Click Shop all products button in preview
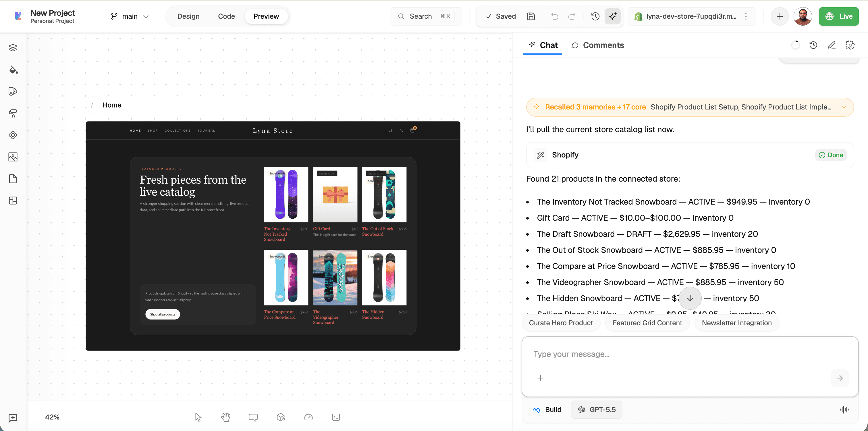This screenshot has height=431, width=868. [x=163, y=314]
